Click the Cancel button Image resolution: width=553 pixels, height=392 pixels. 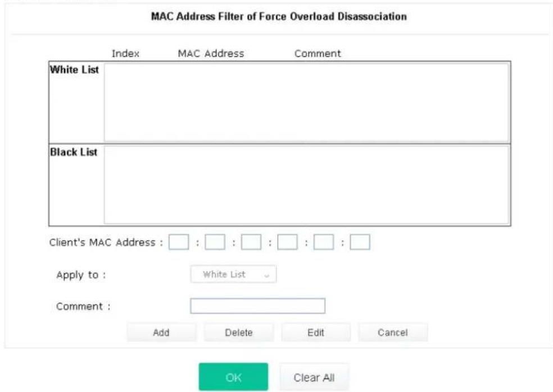point(392,332)
